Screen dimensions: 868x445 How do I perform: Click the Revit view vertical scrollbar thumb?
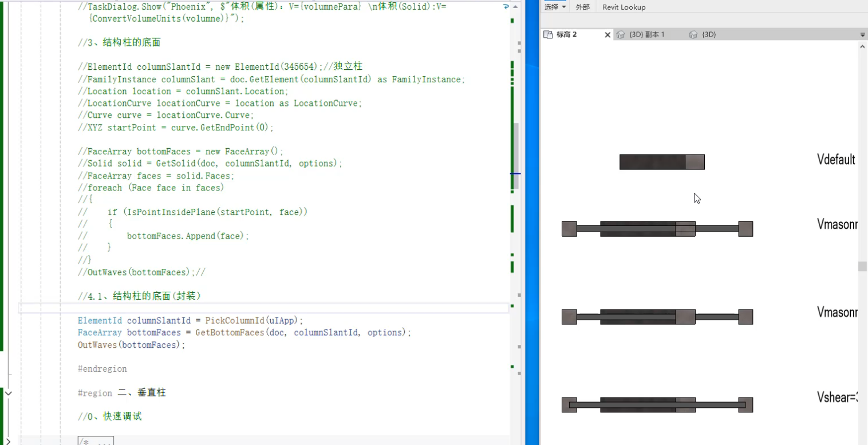(x=862, y=266)
